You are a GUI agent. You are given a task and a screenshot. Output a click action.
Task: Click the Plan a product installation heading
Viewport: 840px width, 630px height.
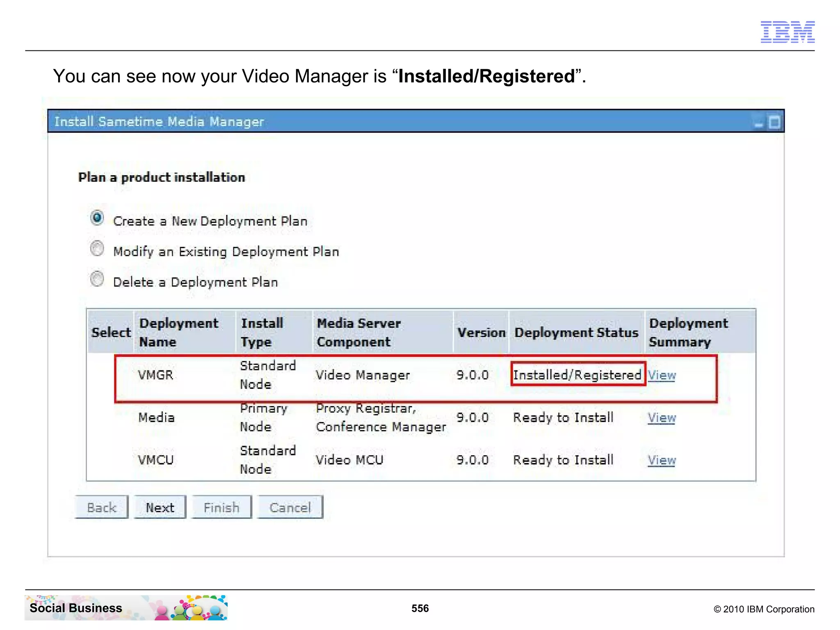coord(162,177)
